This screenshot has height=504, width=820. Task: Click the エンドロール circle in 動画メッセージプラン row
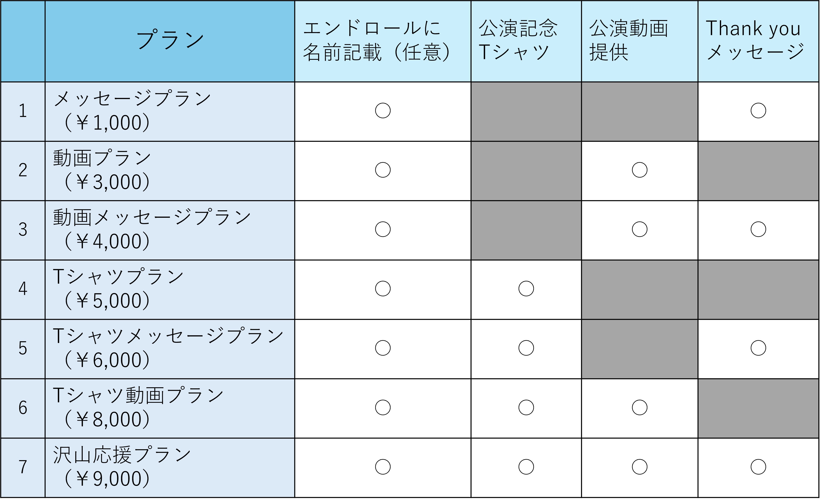pos(383,229)
